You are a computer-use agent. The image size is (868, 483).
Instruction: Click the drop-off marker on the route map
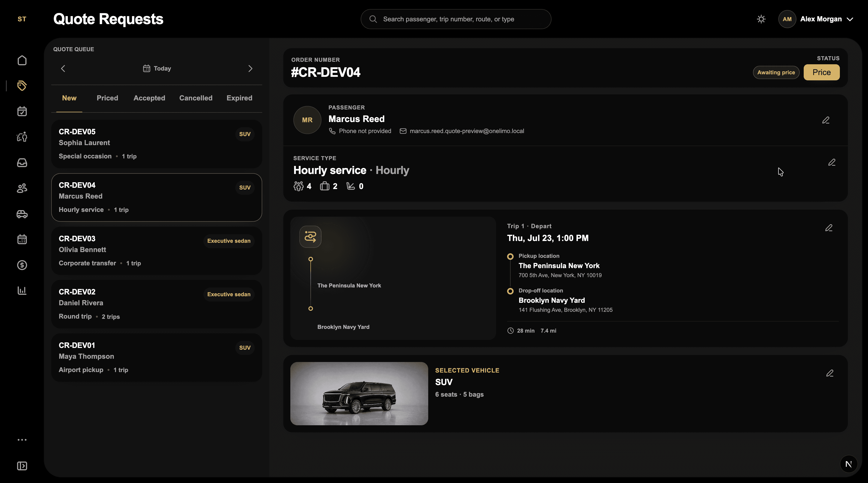click(310, 309)
